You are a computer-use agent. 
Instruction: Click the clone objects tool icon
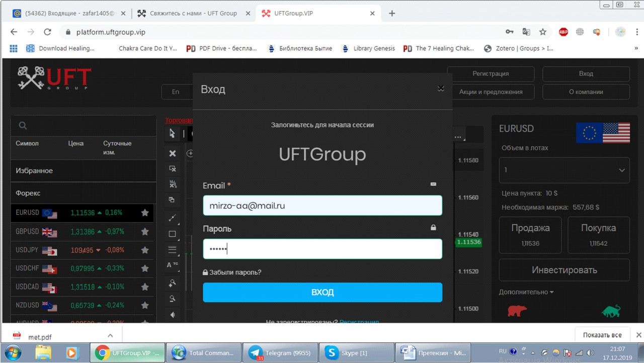tap(172, 200)
